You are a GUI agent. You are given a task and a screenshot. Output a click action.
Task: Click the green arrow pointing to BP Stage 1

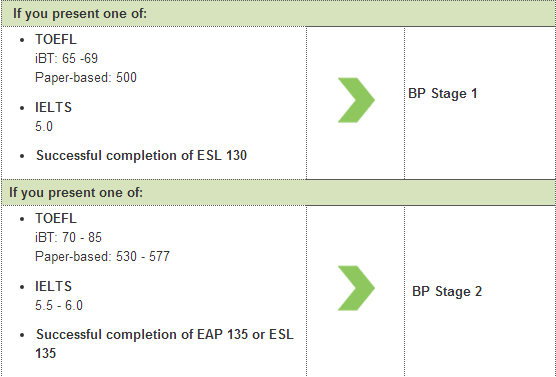356,100
